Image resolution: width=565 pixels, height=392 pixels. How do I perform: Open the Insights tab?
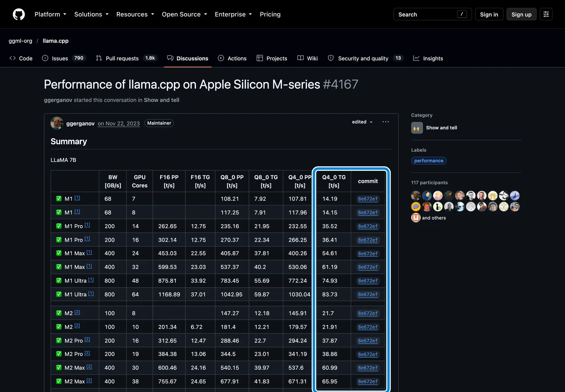click(x=428, y=58)
